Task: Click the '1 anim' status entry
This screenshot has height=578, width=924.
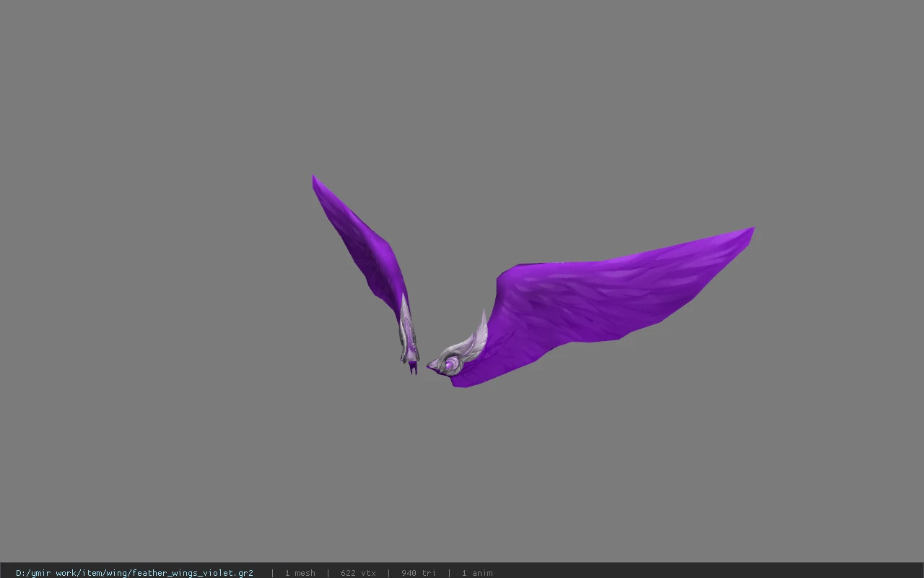Action: (477, 573)
